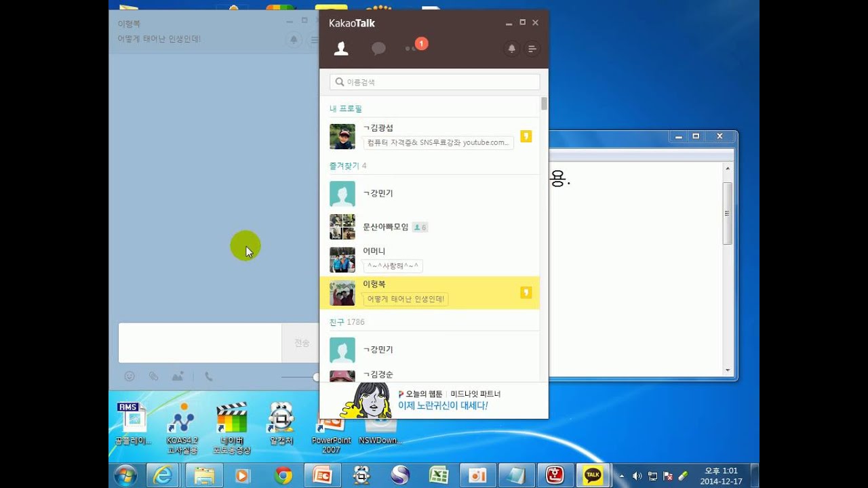Image resolution: width=868 pixels, height=488 pixels.
Task: Open my profile ㄱ김광섭
Action: click(x=429, y=136)
